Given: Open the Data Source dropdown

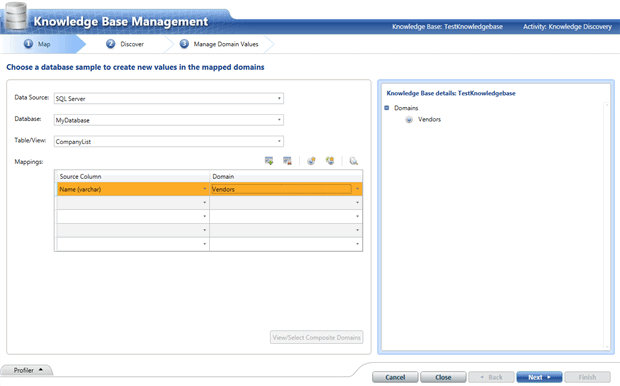Looking at the screenshot, I should pos(279,98).
